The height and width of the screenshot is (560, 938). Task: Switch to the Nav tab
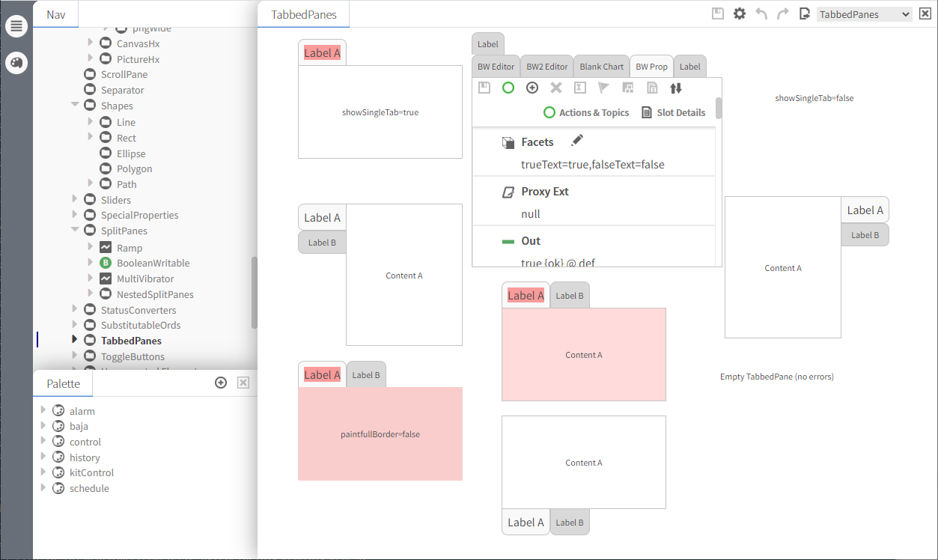55,14
